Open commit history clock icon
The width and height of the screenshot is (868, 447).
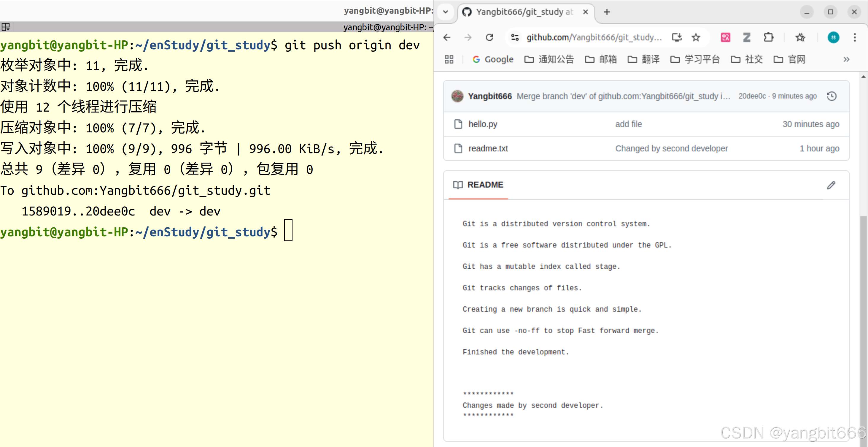click(832, 96)
